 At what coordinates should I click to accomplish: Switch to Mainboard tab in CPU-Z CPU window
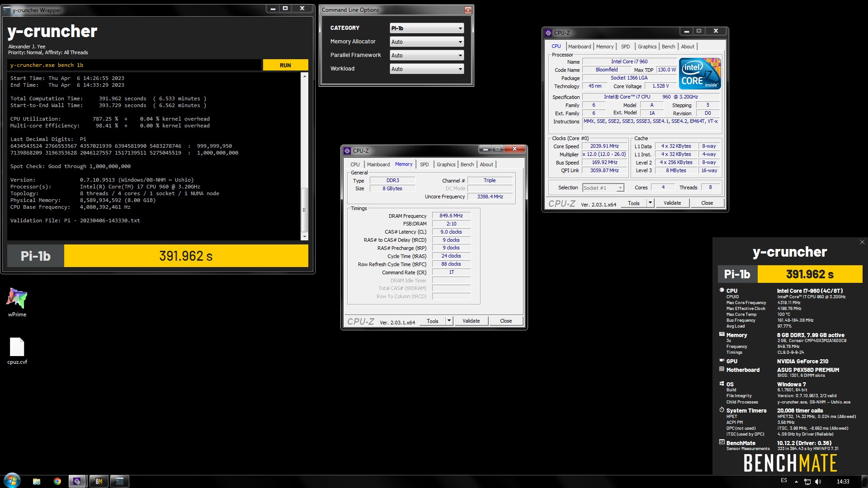[579, 47]
